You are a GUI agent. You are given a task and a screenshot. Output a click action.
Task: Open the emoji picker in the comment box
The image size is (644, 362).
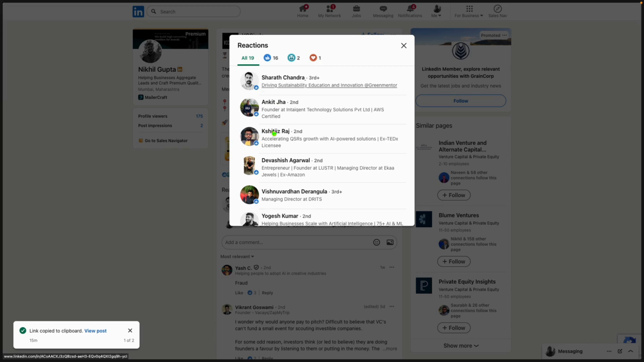coord(377,242)
